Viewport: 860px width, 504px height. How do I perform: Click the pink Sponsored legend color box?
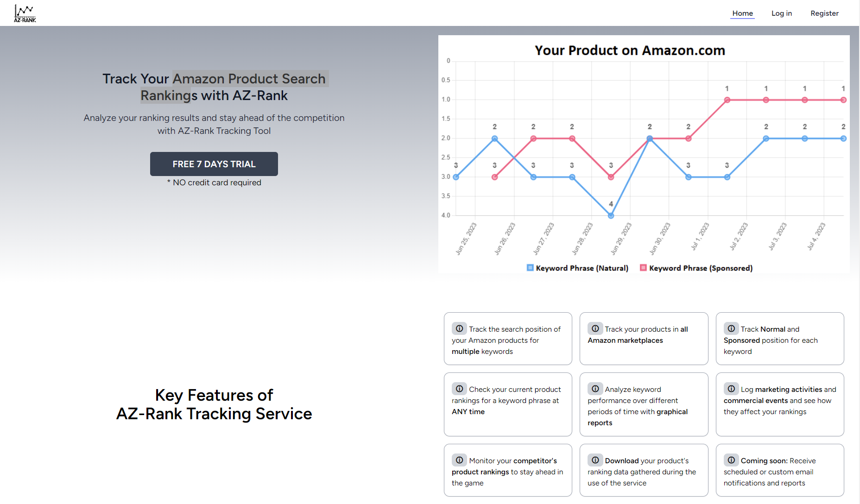(643, 268)
